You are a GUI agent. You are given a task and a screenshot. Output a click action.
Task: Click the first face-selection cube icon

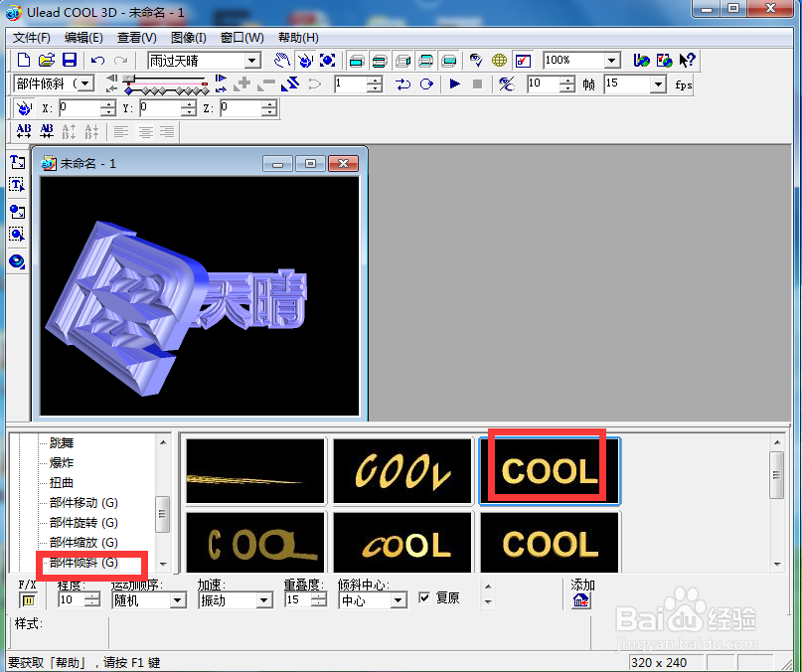357,61
